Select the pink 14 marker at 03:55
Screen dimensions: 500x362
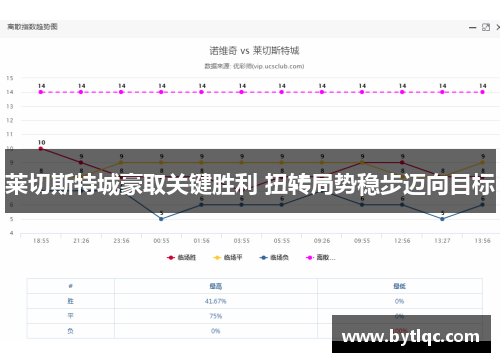point(242,92)
